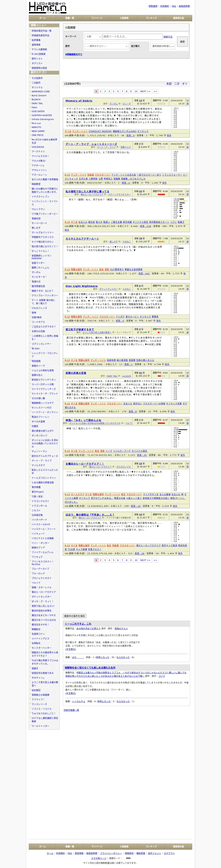
Task: Click the STARDUST MEMORY tag on Memory of Debris
Action: pyautogui.click(x=100, y=131)
